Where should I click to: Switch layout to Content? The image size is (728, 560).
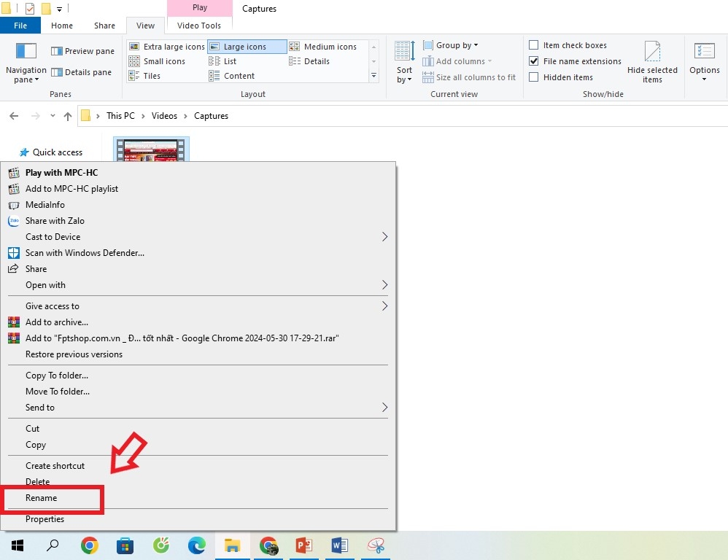(232, 76)
